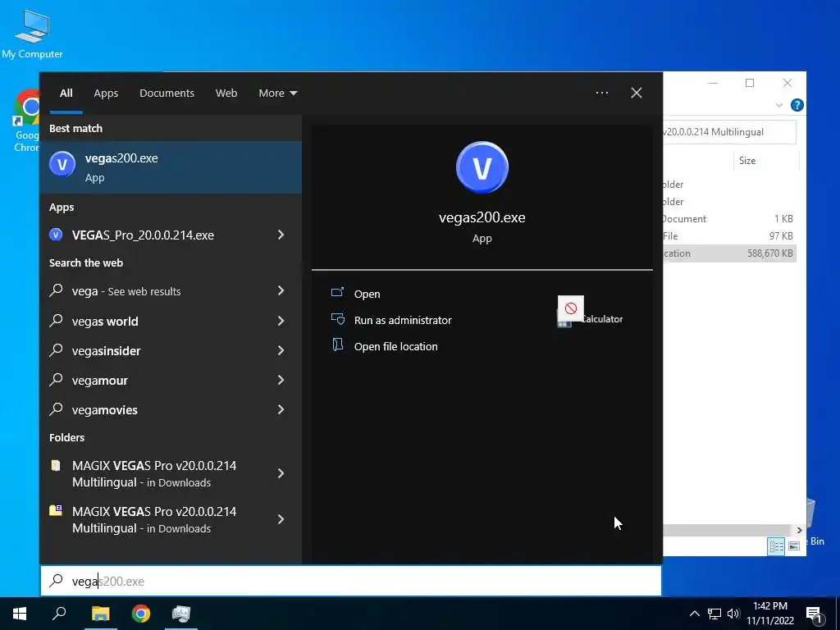Screen dimensions: 840x630
Task: Open search options three-dot menu
Action: (602, 93)
